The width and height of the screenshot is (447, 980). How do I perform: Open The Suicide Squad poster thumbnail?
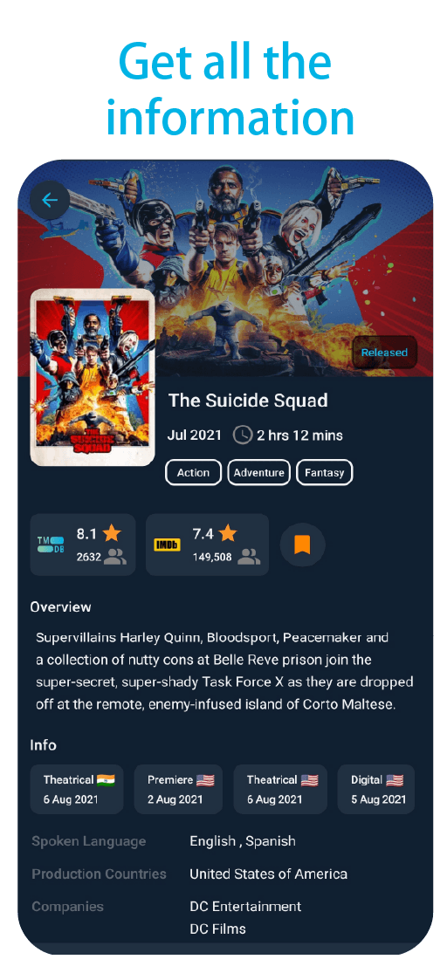pos(93,377)
